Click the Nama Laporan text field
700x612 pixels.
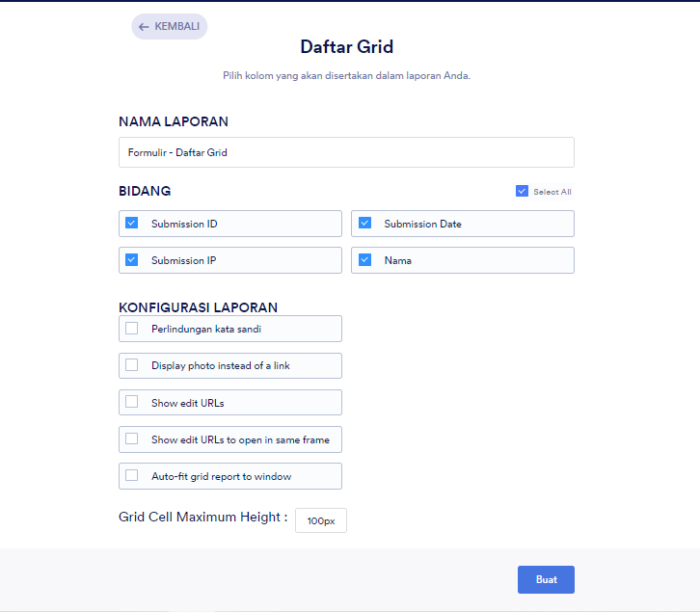pyautogui.click(x=346, y=153)
